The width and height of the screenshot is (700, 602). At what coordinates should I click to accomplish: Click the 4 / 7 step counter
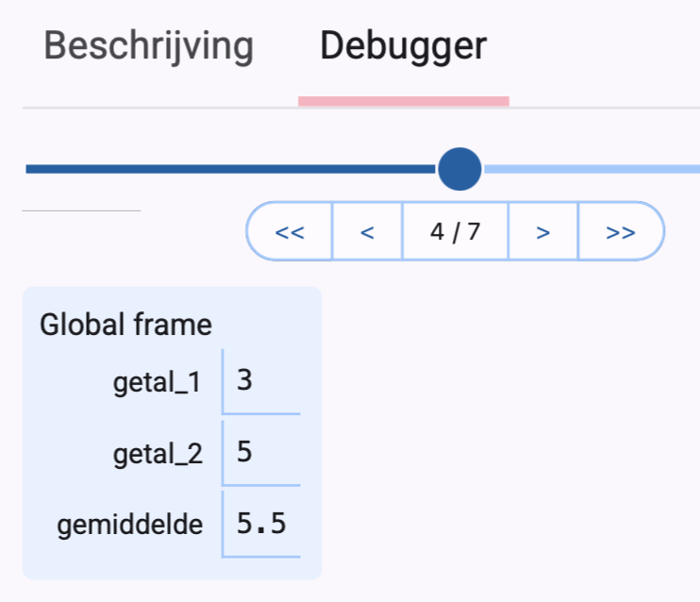click(x=455, y=231)
